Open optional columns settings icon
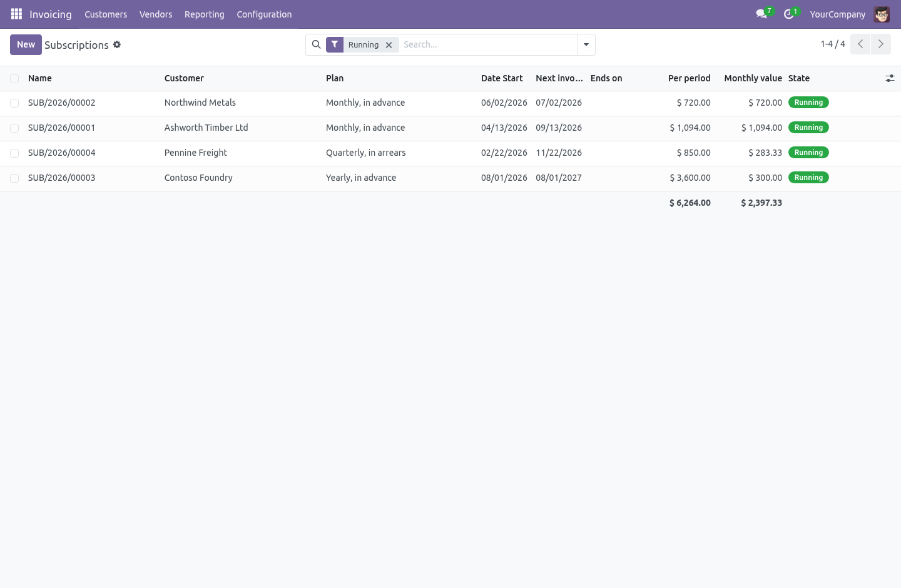901x588 pixels. click(890, 78)
